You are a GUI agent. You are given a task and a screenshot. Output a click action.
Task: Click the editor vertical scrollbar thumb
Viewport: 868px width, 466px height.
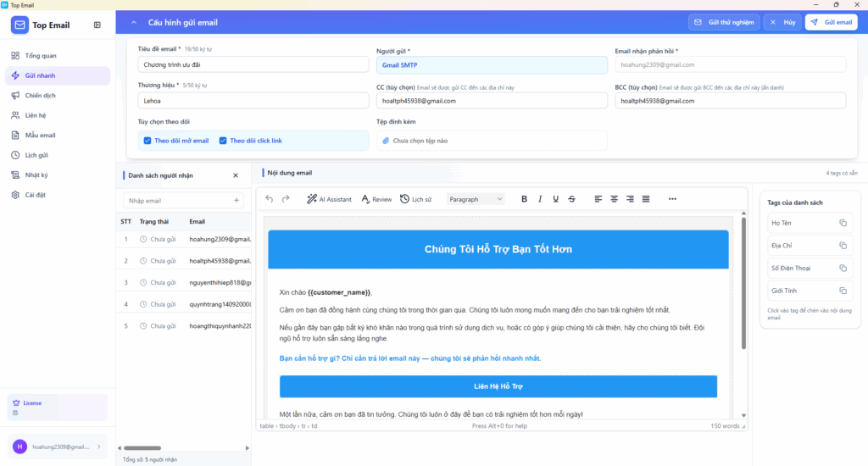coord(743,283)
